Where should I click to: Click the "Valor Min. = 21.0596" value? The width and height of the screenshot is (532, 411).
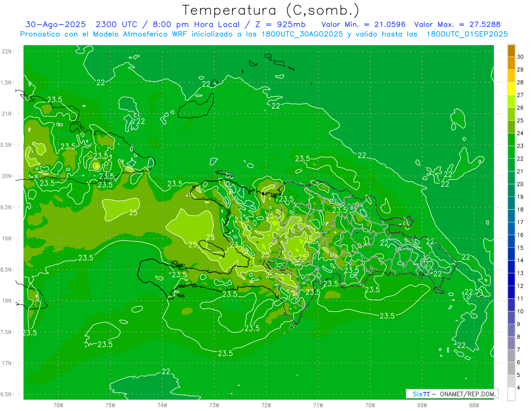click(x=363, y=24)
